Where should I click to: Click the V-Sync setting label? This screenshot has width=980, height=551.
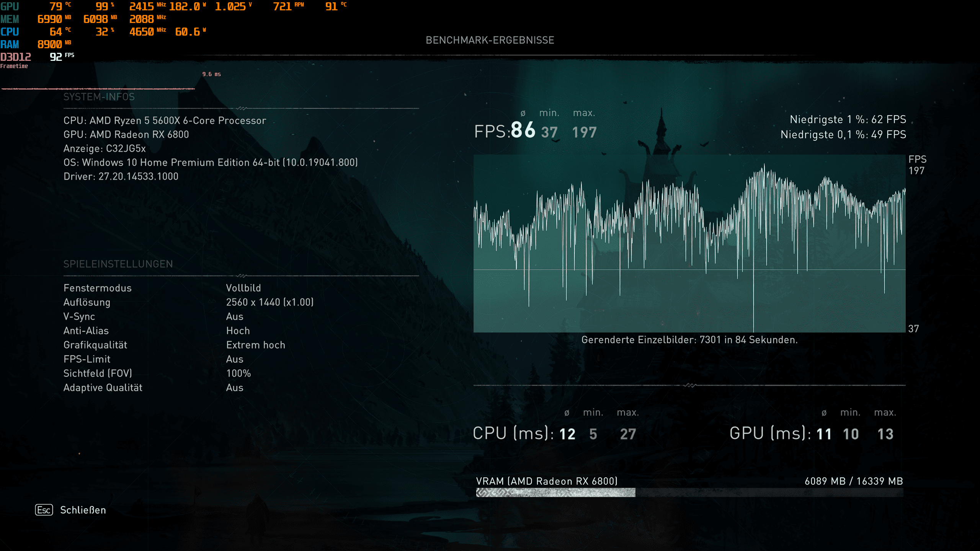click(79, 316)
